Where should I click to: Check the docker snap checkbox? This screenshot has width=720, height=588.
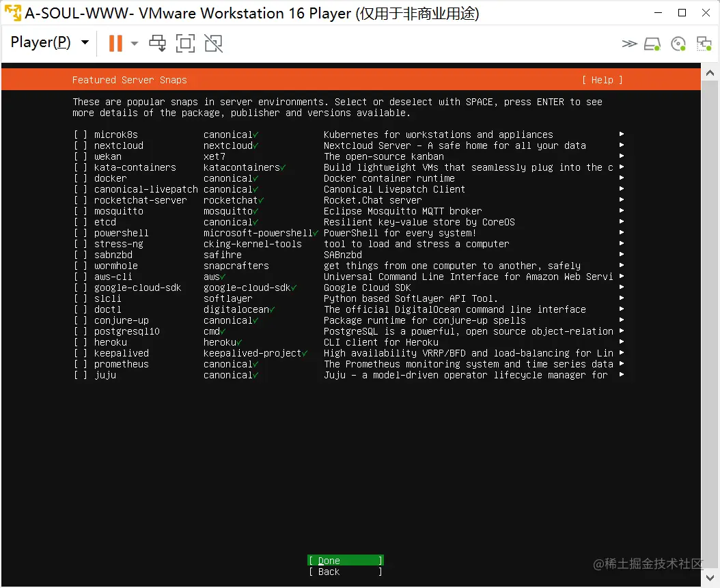pyautogui.click(x=81, y=178)
